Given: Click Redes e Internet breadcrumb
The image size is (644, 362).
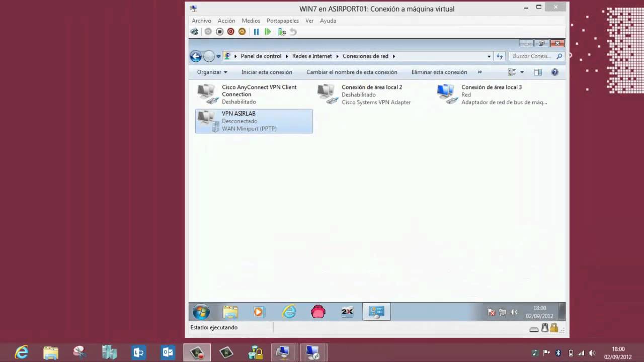Looking at the screenshot, I should click(x=312, y=56).
